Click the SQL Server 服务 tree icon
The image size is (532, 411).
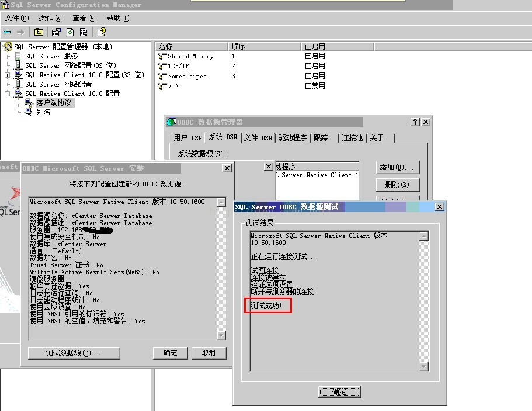[18, 56]
